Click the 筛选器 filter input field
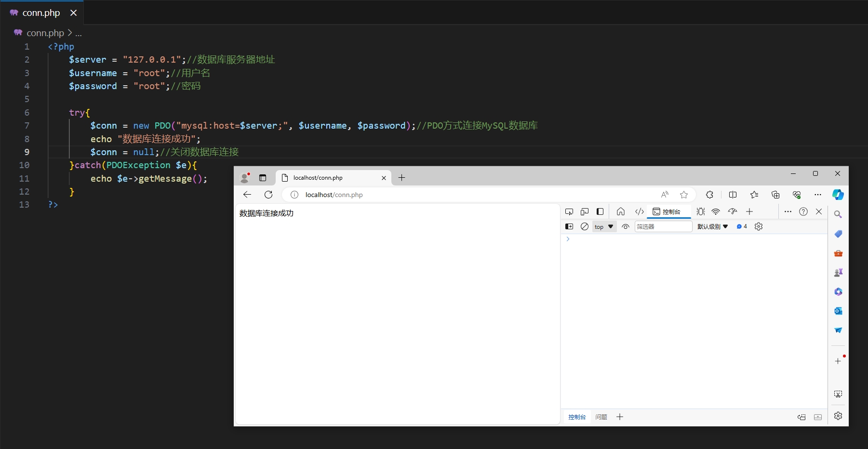 click(663, 226)
